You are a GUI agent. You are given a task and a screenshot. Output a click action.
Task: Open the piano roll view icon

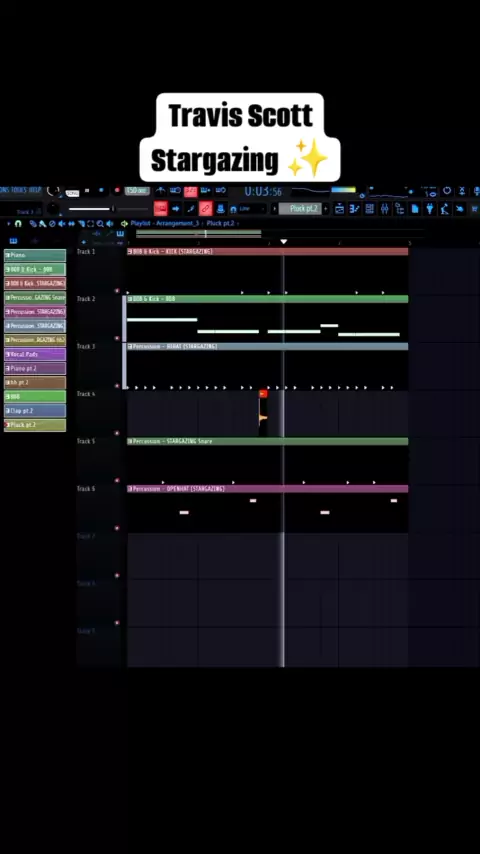[x=355, y=209]
